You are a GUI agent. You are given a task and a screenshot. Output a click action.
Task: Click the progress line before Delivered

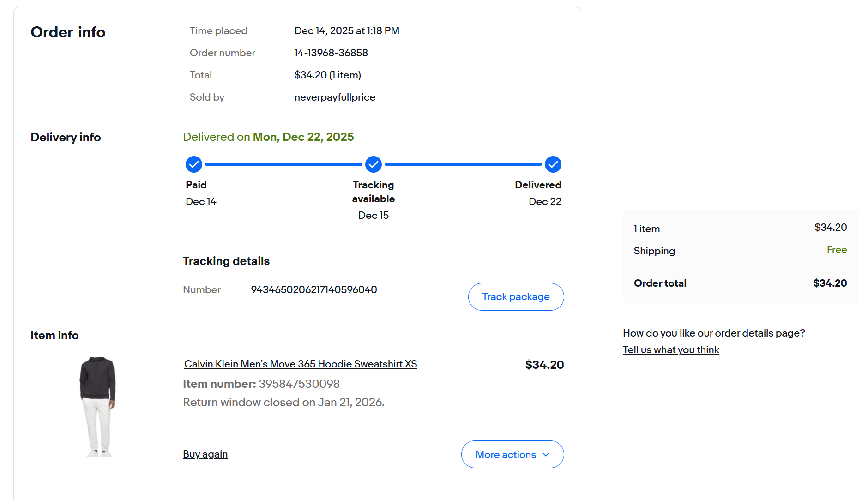[463, 164]
